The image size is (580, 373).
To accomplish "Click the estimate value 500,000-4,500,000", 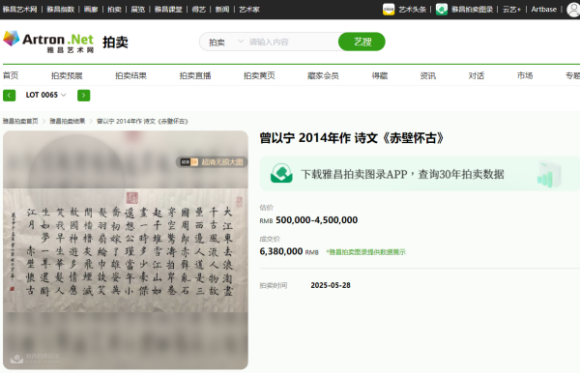I will (317, 220).
